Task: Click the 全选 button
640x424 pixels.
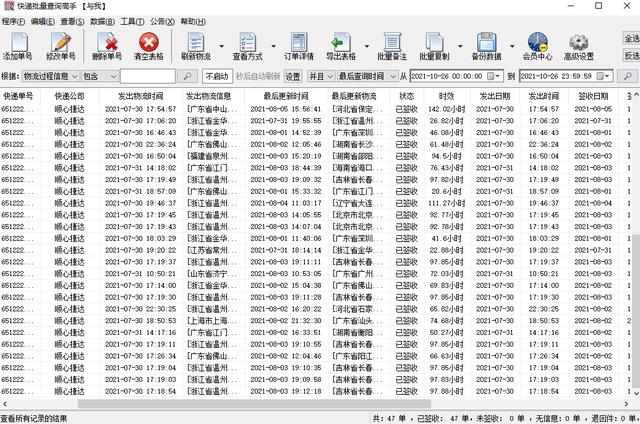Action: pyautogui.click(x=631, y=38)
